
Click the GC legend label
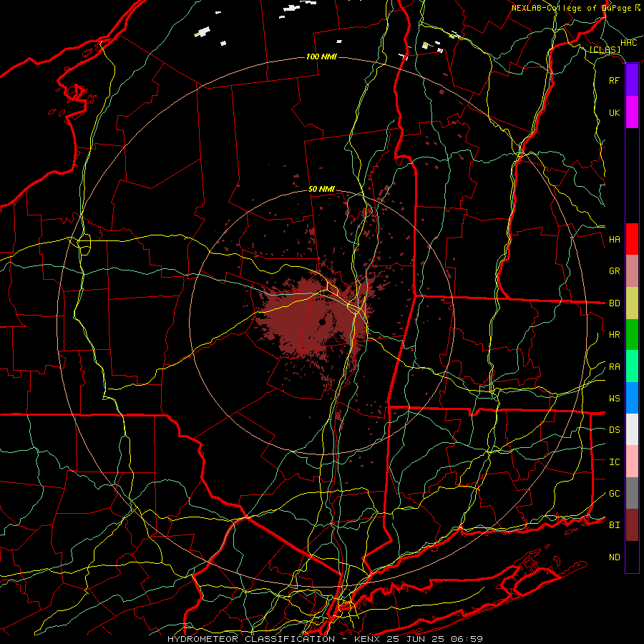[614, 494]
